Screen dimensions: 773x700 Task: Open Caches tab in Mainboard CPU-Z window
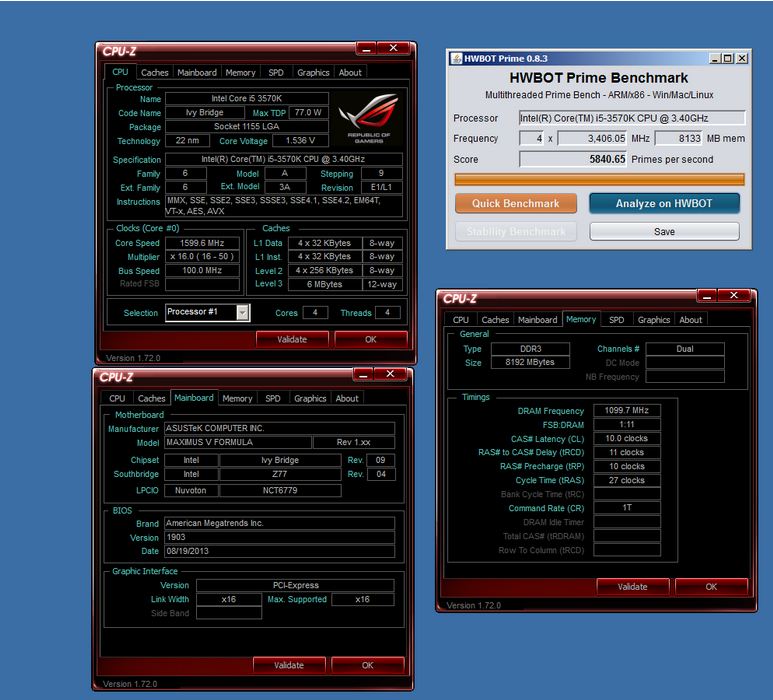click(x=152, y=398)
